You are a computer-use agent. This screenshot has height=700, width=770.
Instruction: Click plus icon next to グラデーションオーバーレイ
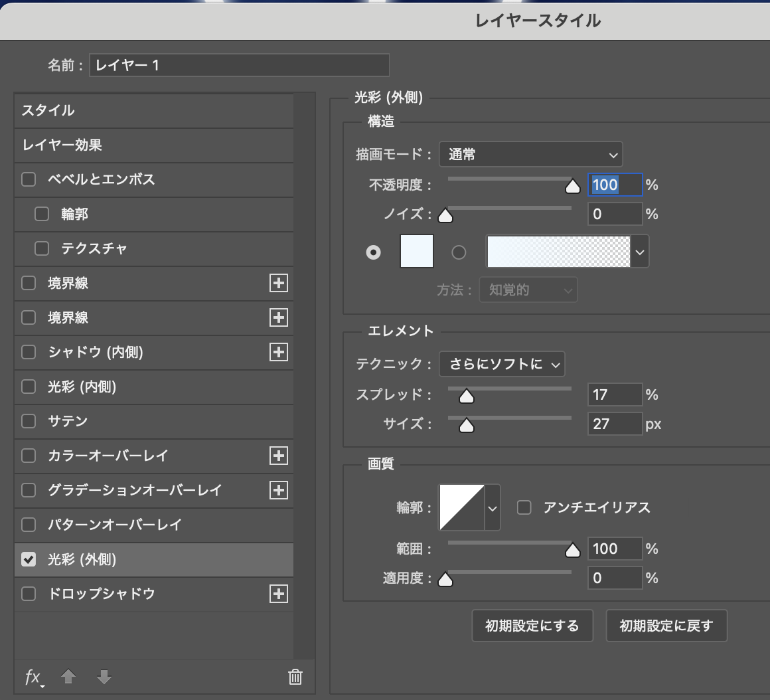pyautogui.click(x=279, y=490)
